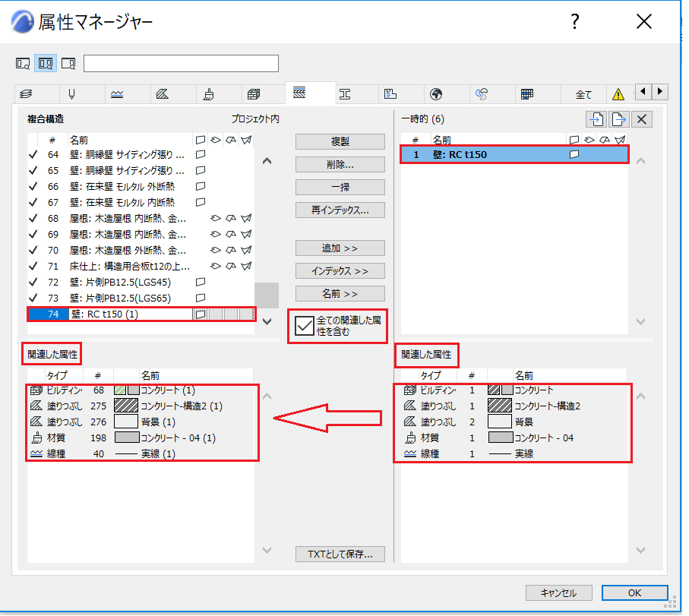Switch to the 全て tab
Screen dimensions: 689x616
[583, 94]
